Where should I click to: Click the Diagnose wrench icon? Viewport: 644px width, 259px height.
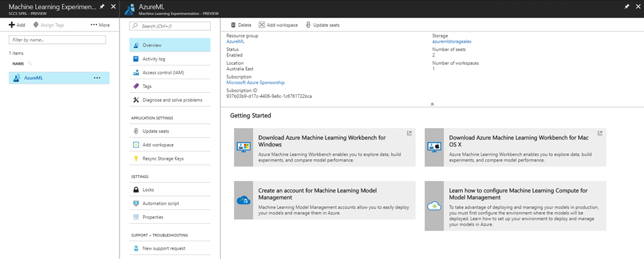point(136,100)
